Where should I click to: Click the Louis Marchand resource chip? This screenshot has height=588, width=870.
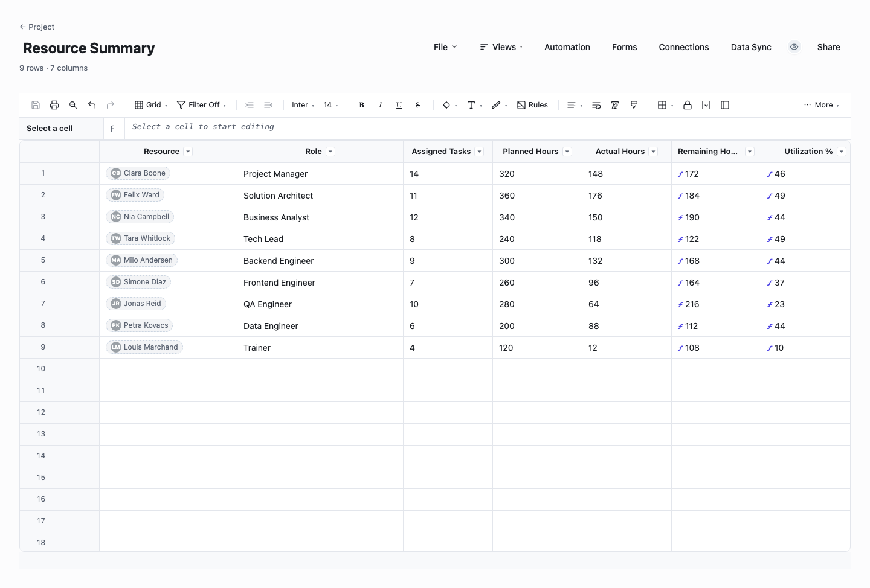pos(144,347)
